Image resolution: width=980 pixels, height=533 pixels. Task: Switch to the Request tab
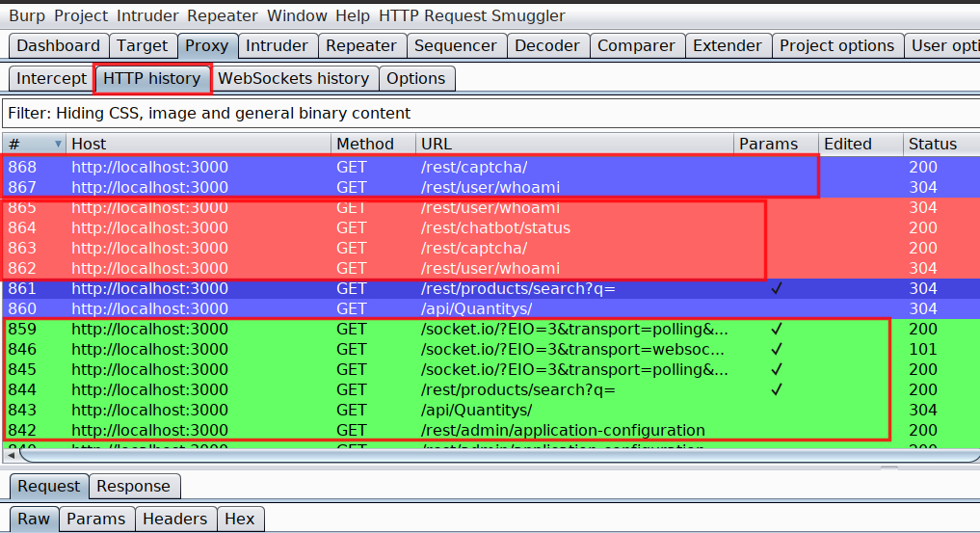[x=49, y=486]
